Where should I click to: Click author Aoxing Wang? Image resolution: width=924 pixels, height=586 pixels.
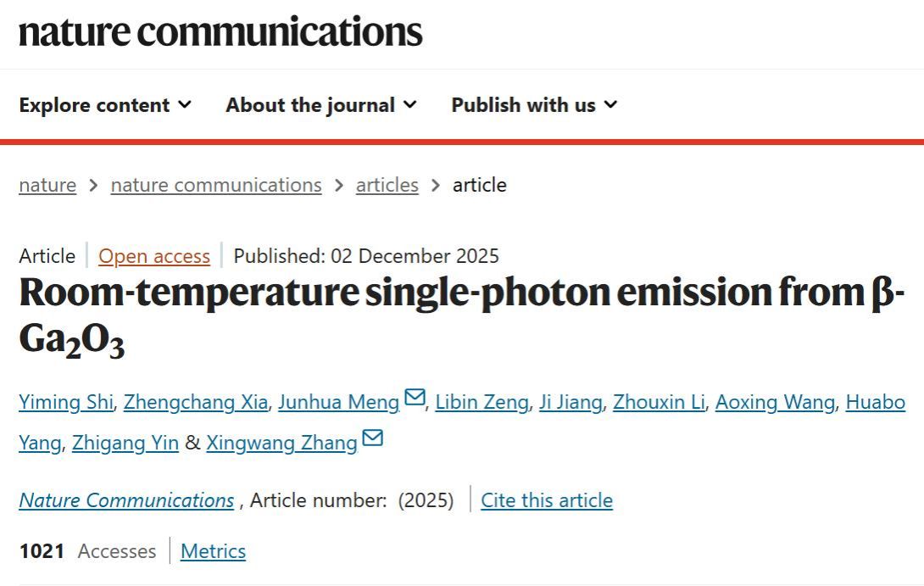775,402
